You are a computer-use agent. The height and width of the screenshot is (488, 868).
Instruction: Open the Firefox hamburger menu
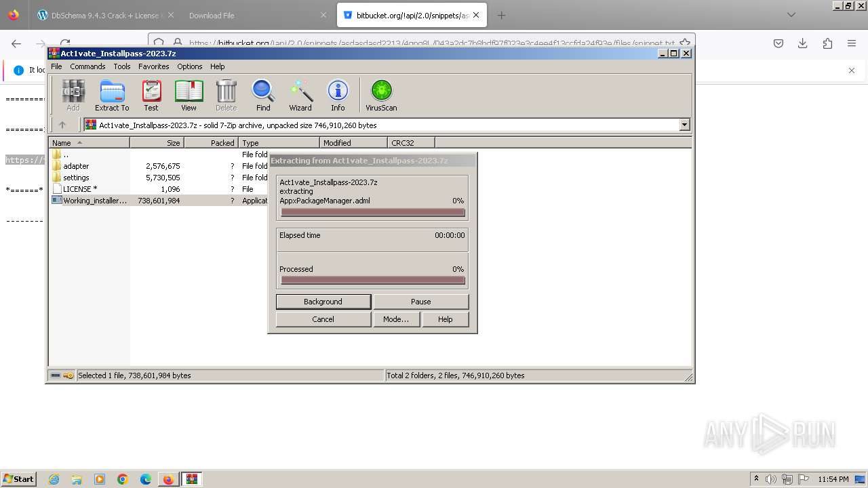coord(852,43)
